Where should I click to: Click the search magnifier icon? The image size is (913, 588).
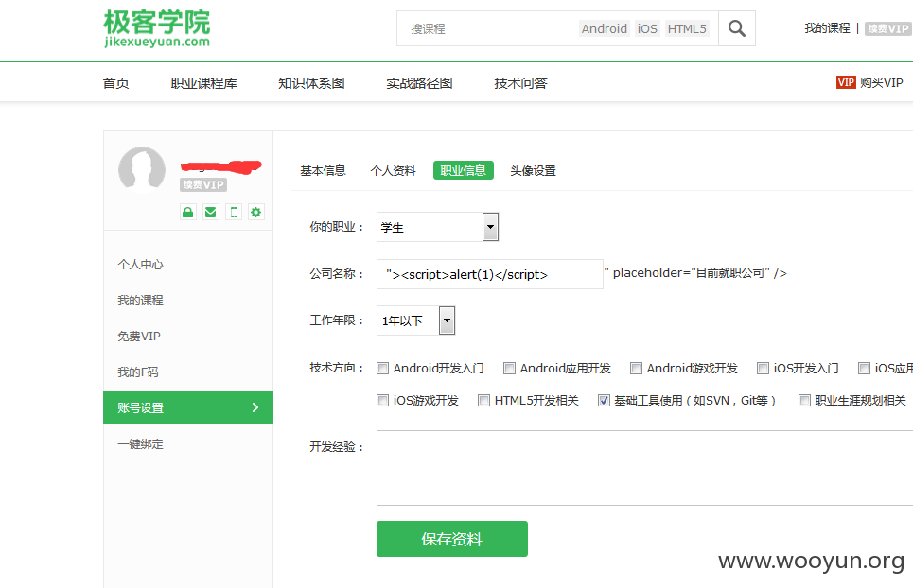737,28
